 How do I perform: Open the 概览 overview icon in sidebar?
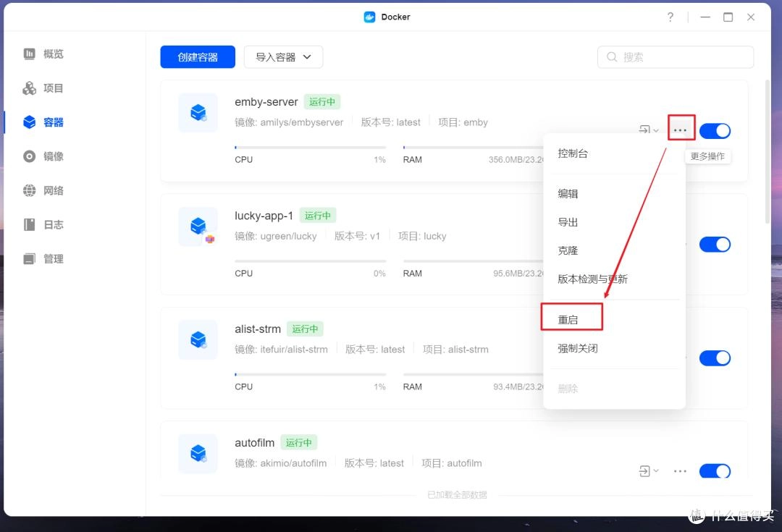[x=30, y=54]
